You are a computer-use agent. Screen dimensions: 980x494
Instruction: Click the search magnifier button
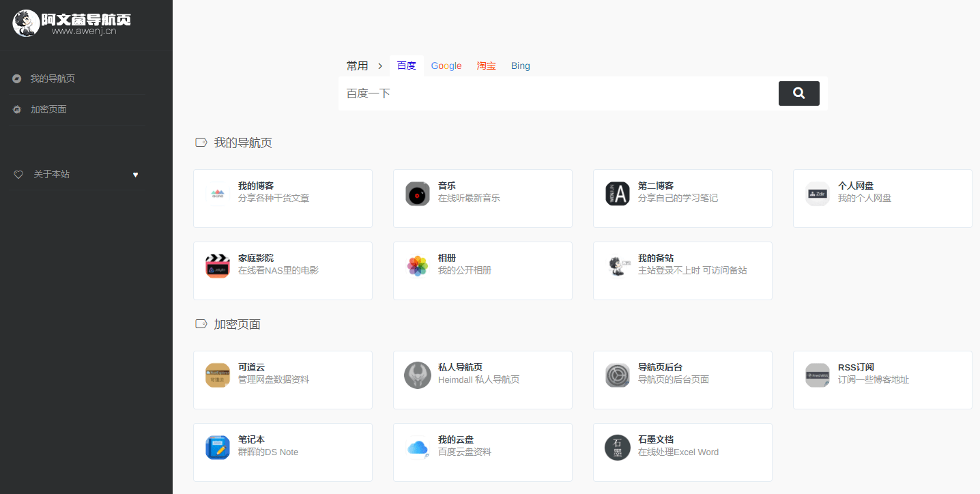coord(798,93)
